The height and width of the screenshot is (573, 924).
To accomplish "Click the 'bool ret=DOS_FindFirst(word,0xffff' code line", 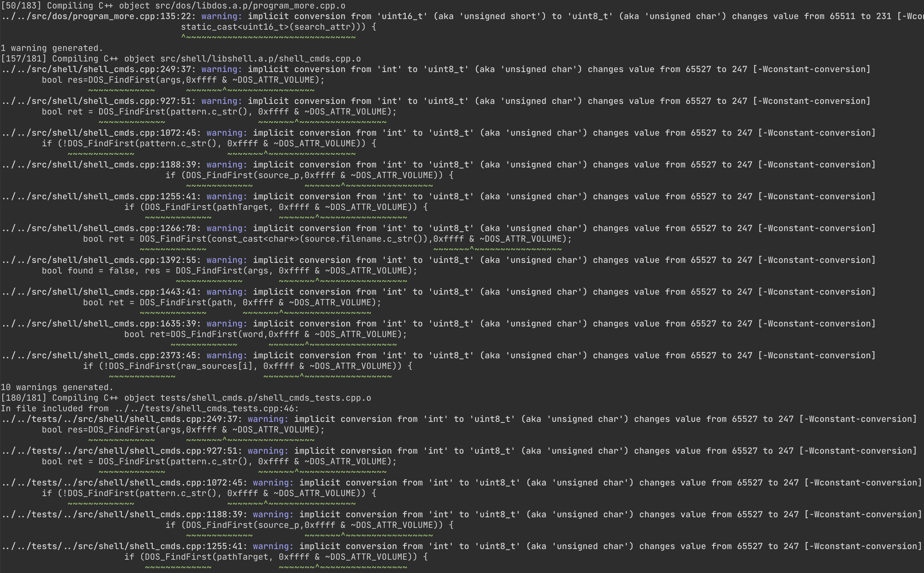I will pos(265,335).
